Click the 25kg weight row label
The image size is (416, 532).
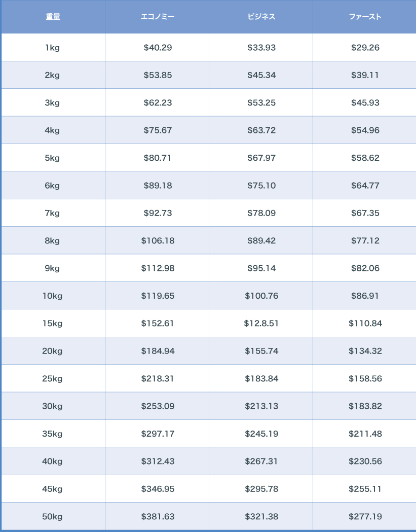point(52,379)
